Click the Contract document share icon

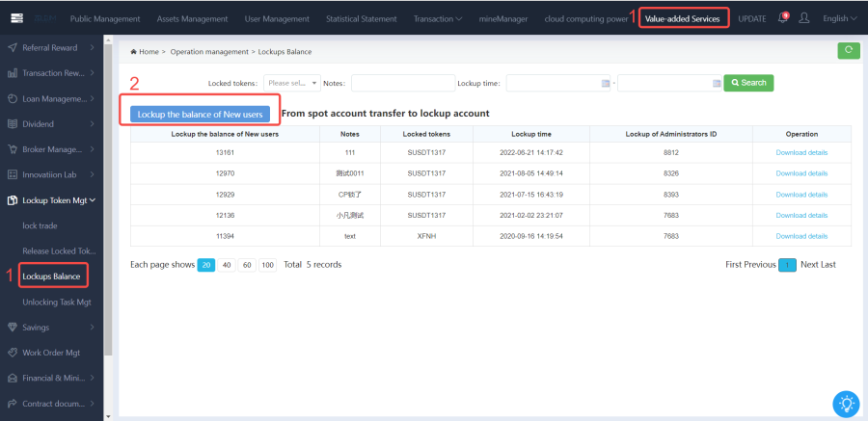pos(13,404)
